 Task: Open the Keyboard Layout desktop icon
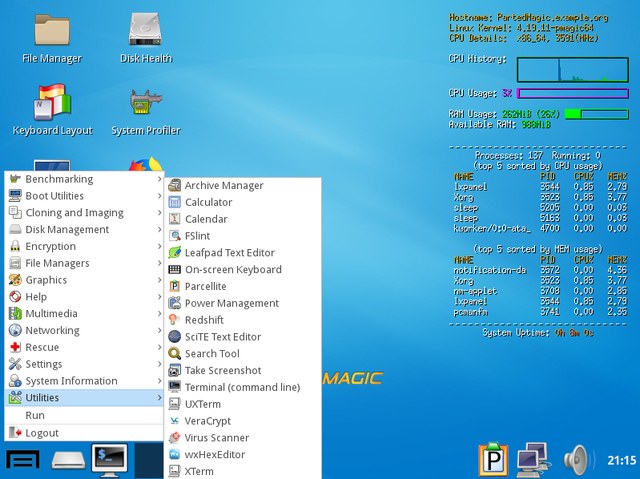51,110
